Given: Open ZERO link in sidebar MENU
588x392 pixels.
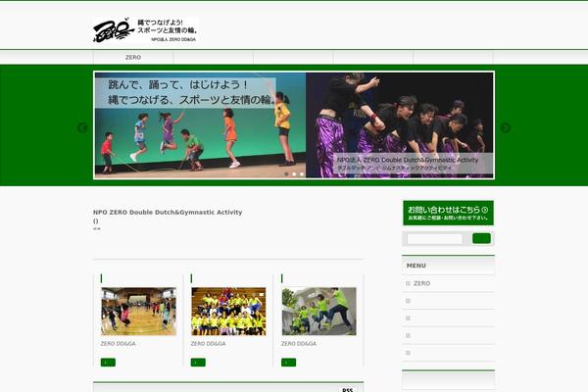Looking at the screenshot, I should pyautogui.click(x=421, y=283).
